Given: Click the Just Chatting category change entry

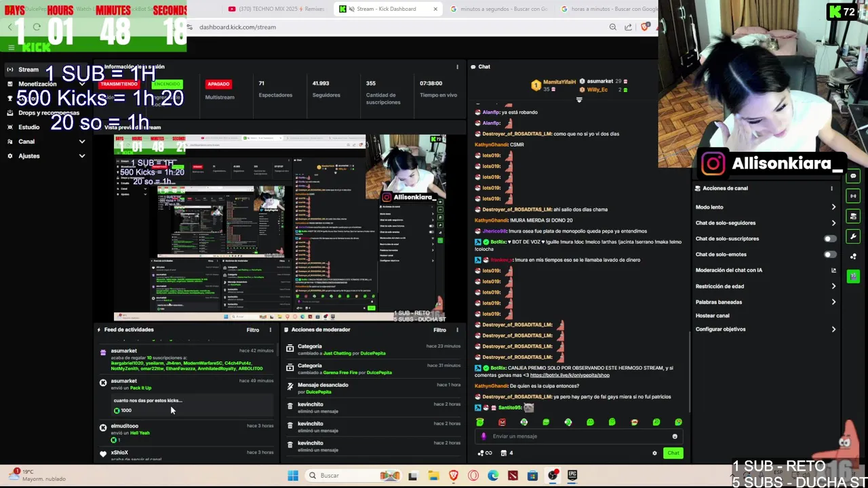Looking at the screenshot, I should coord(372,349).
